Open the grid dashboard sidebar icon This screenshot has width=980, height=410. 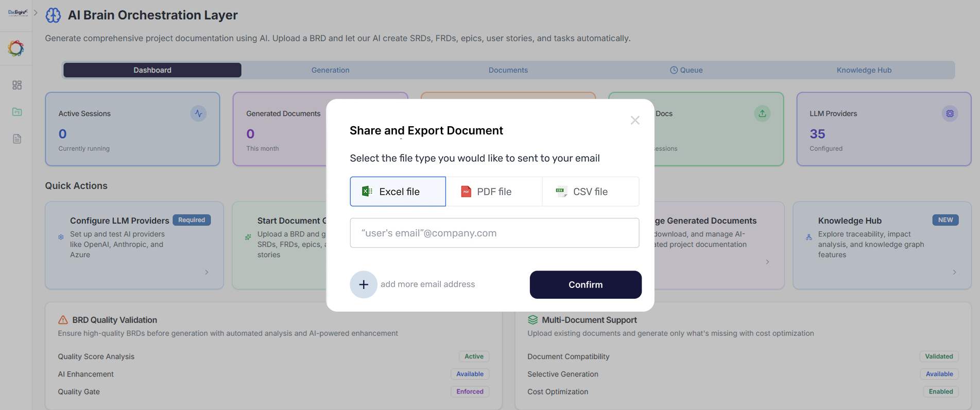click(x=17, y=85)
